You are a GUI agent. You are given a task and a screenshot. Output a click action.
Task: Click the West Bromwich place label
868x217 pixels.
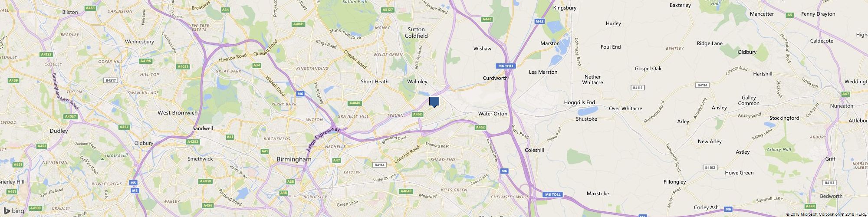click(178, 113)
